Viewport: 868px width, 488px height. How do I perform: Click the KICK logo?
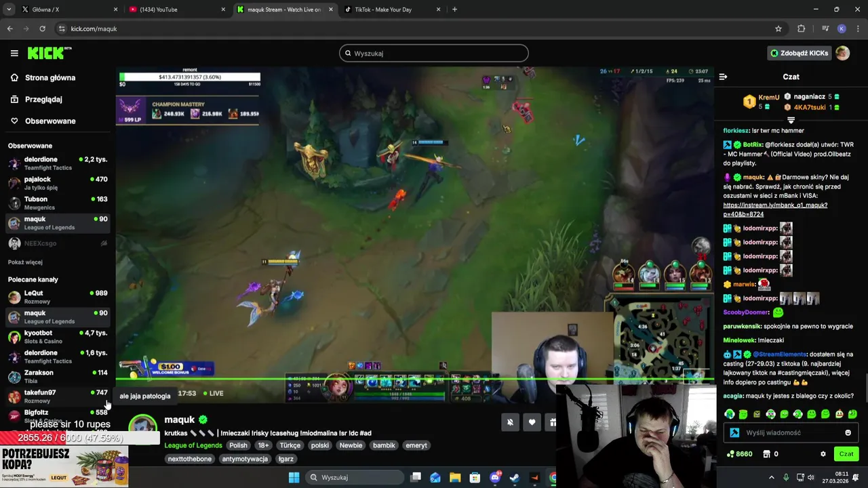(49, 53)
